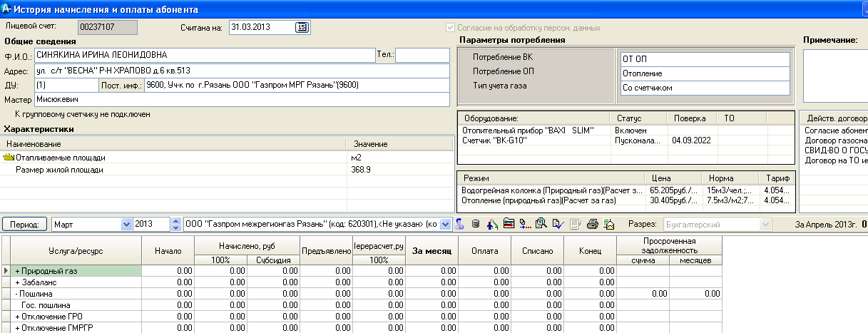Collapse the Пошлина service row

click(x=17, y=293)
